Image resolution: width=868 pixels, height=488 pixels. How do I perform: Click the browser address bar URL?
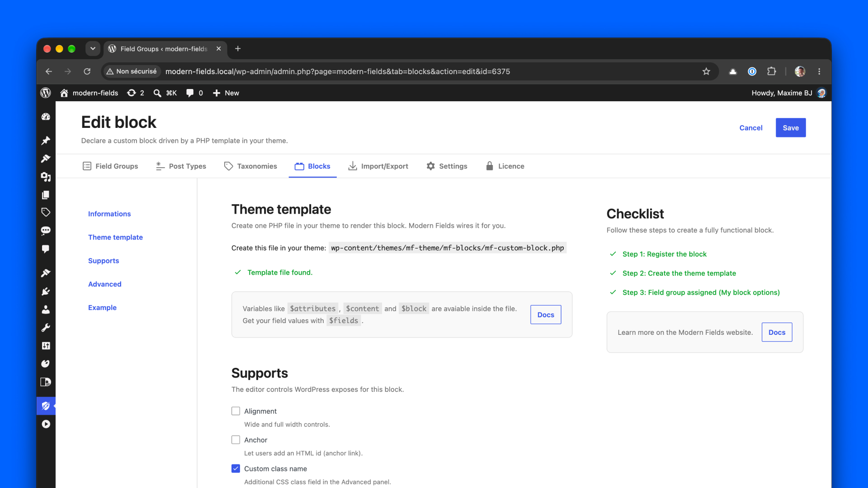[338, 71]
